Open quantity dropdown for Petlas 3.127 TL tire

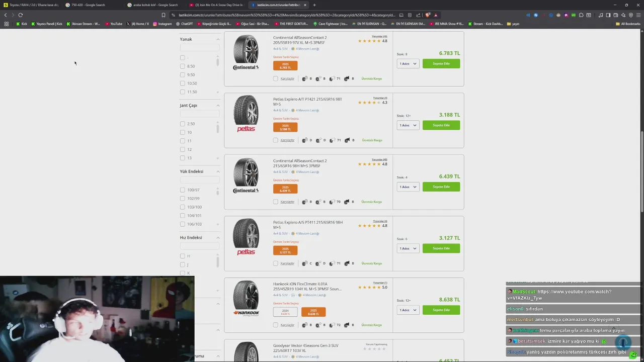tap(408, 248)
